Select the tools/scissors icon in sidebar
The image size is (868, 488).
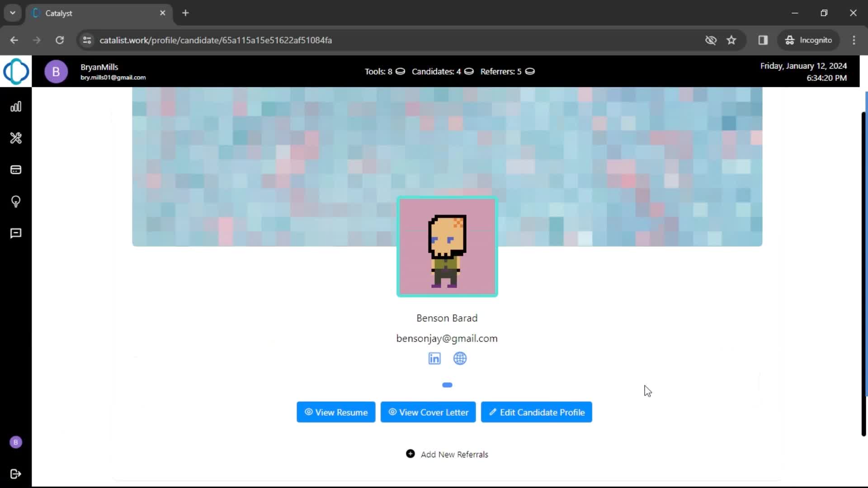click(16, 138)
